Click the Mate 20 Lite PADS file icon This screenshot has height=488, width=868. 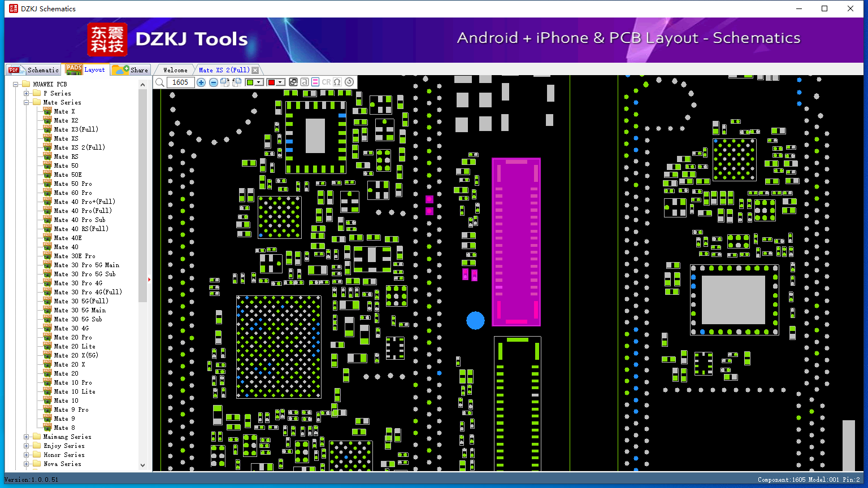(x=47, y=346)
